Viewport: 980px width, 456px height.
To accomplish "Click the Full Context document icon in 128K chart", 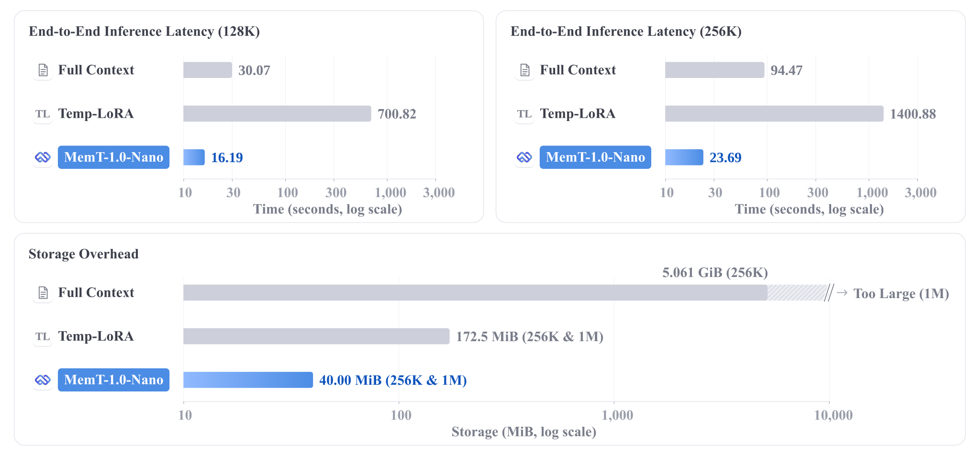I will tap(43, 70).
